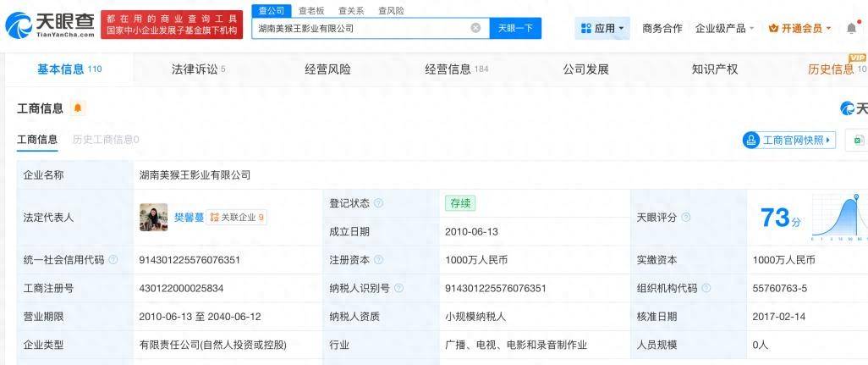Click the help icon next to 注册资本
868x365 pixels.
pos(379,260)
